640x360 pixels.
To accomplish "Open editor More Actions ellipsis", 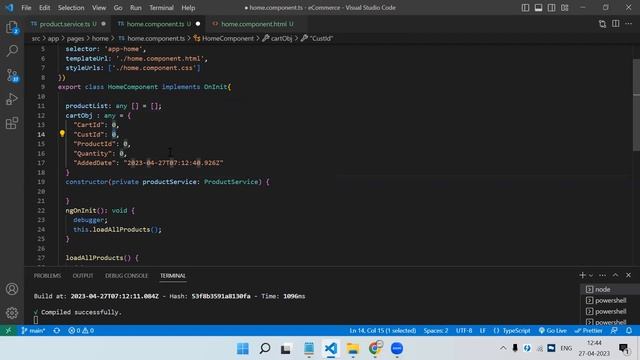I will (x=629, y=24).
